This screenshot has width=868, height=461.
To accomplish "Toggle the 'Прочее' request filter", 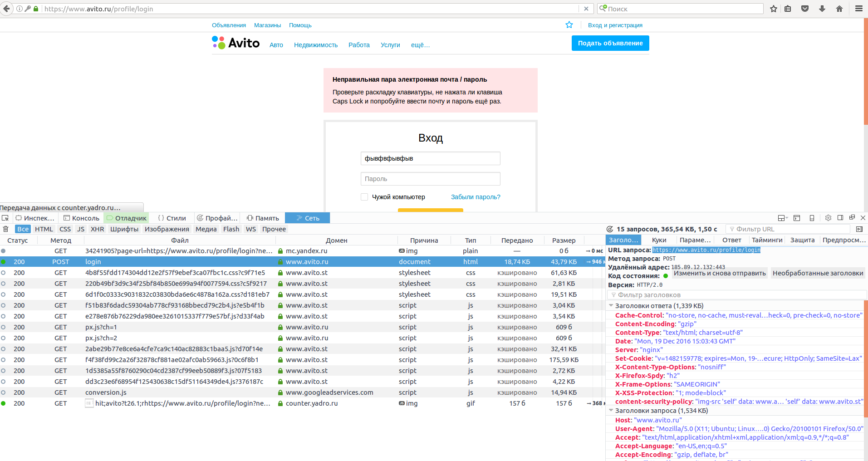I will pos(274,229).
